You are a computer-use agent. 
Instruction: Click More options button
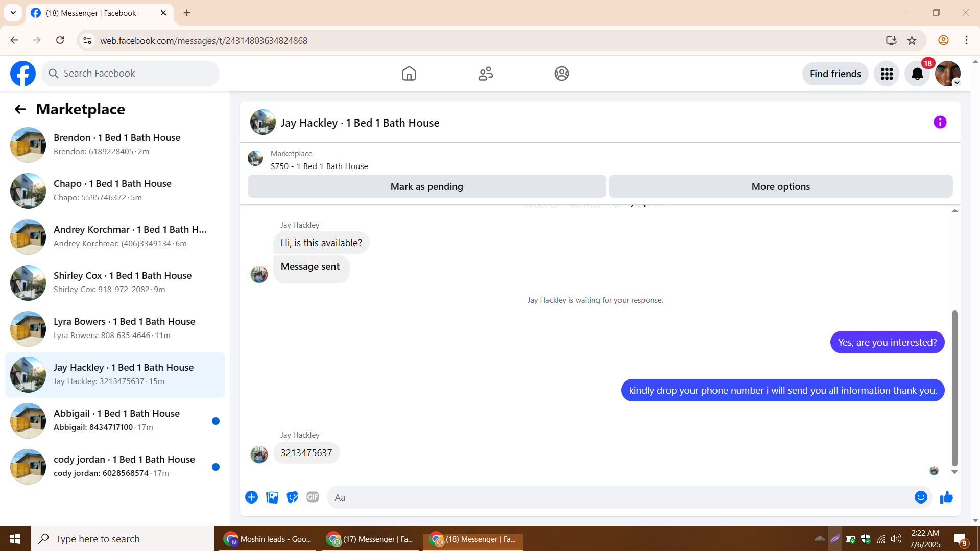click(780, 186)
